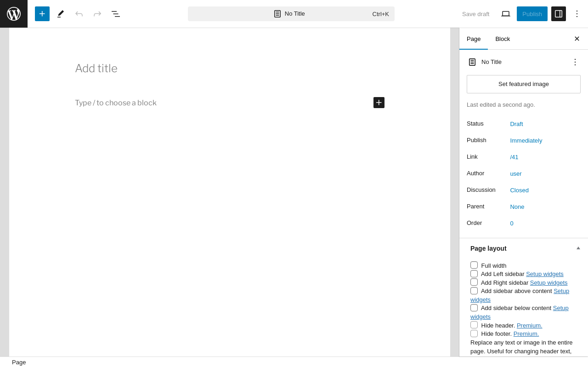
Task: Click the black Add block plus in editor
Action: pyautogui.click(x=379, y=103)
